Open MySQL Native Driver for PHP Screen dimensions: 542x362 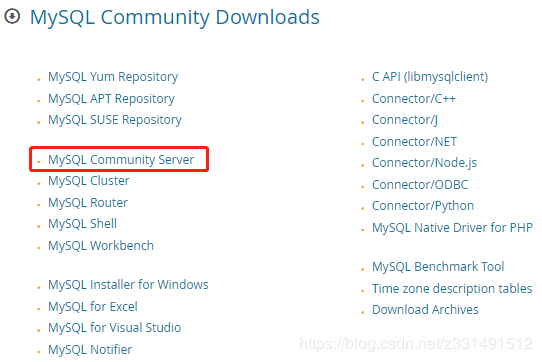pyautogui.click(x=452, y=228)
